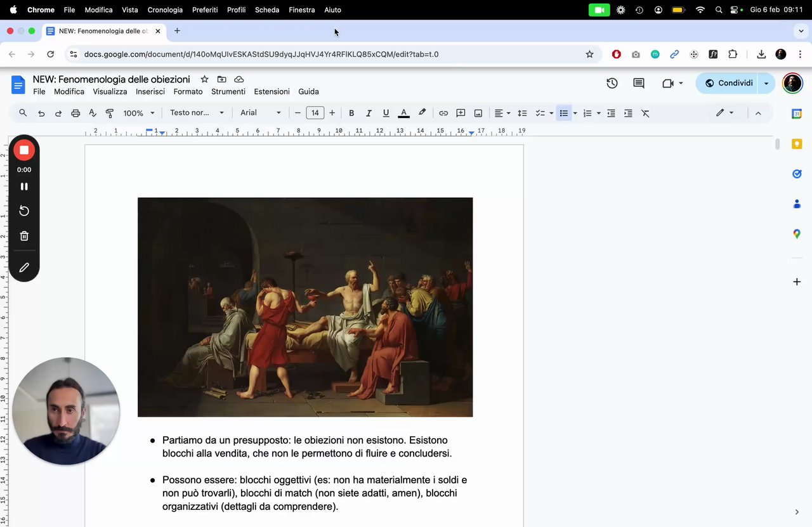Open the 100% zoom dropdown
This screenshot has width=812, height=527.
139,113
